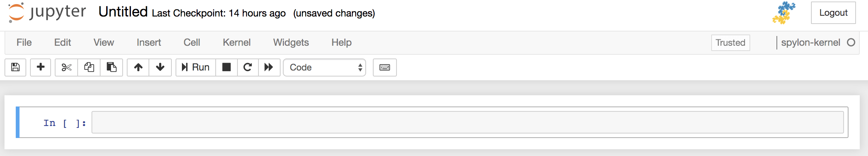Image resolution: width=868 pixels, height=156 pixels.
Task: Toggle the Trusted notebook indicator
Action: [730, 43]
